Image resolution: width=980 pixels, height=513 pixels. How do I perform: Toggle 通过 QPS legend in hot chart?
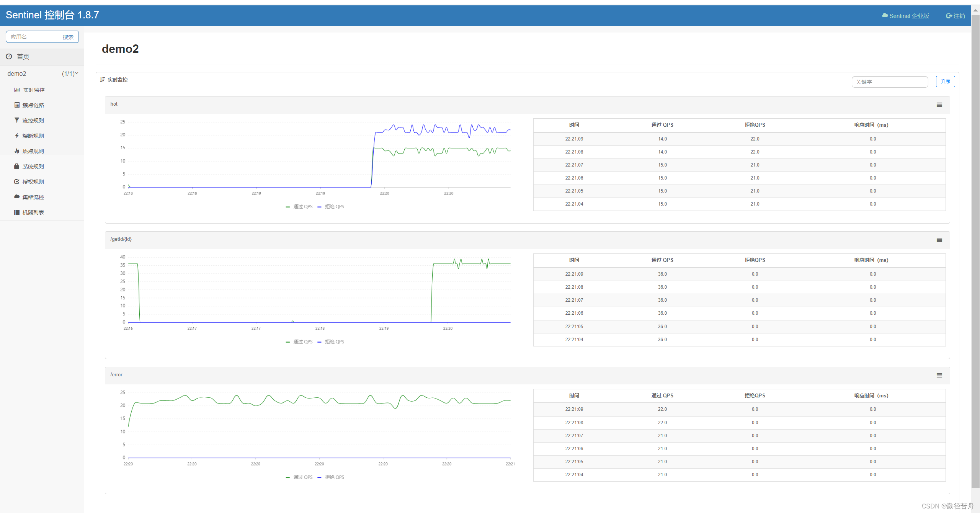tap(299, 207)
